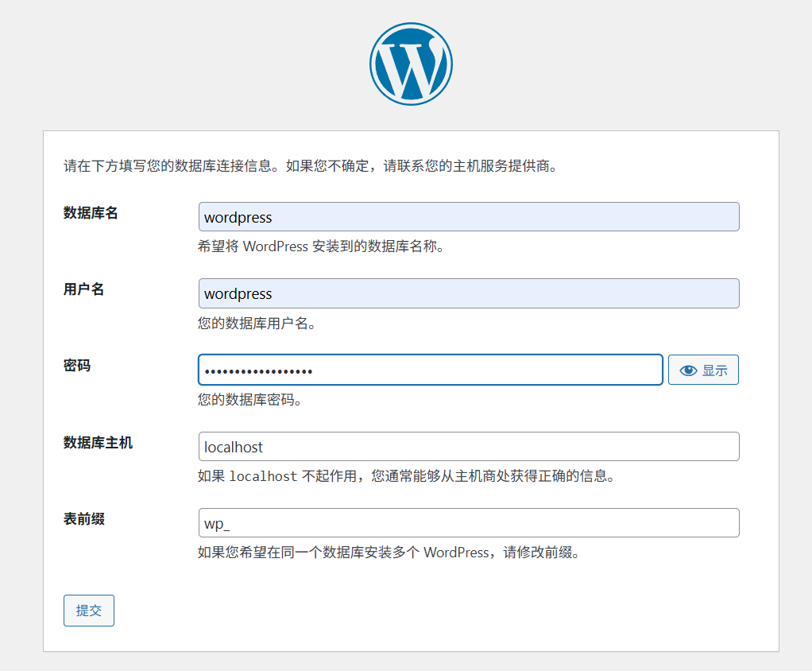Focus the 数据库主机 field containing localhost
The width and height of the screenshot is (812, 671).
[469, 447]
